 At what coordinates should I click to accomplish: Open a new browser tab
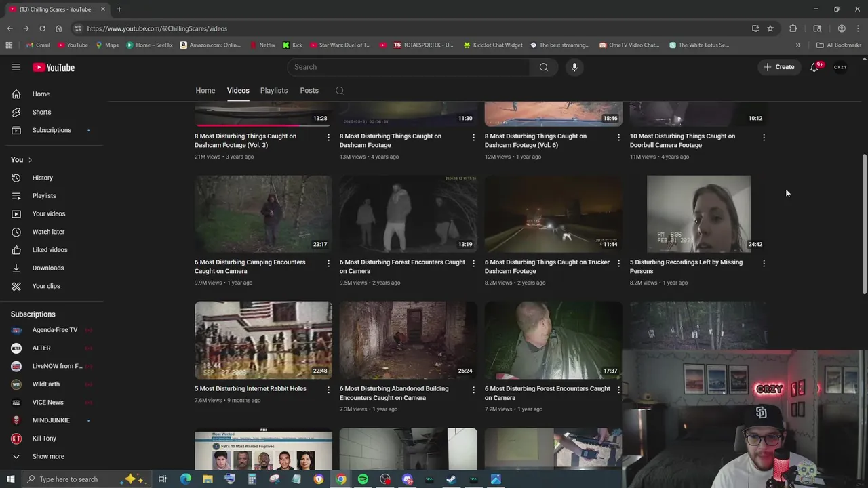pyautogui.click(x=119, y=9)
